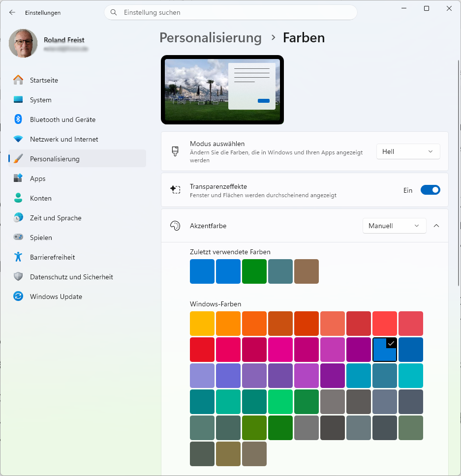The width and height of the screenshot is (461, 476).
Task: Click the Barrierefreiheit accessibility icon
Action: (x=18, y=257)
